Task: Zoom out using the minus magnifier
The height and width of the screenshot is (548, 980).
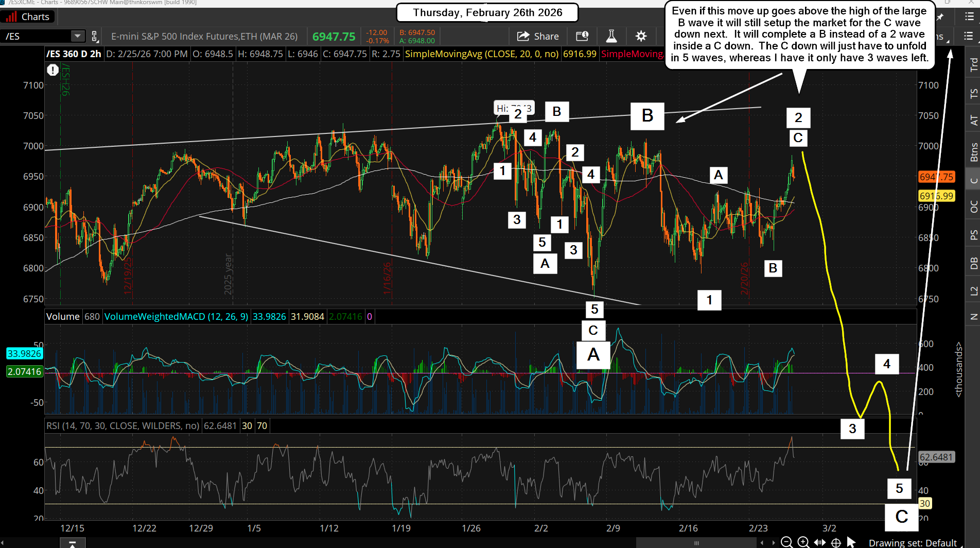Action: click(786, 542)
